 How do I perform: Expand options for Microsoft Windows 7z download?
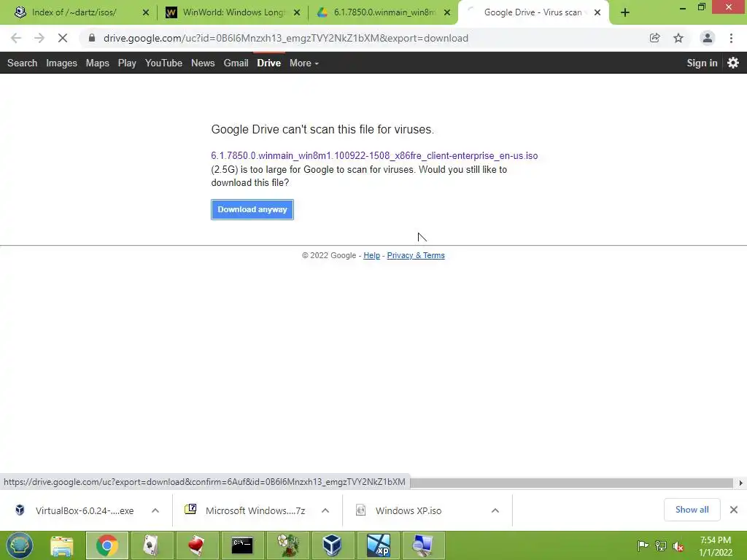(x=325, y=510)
